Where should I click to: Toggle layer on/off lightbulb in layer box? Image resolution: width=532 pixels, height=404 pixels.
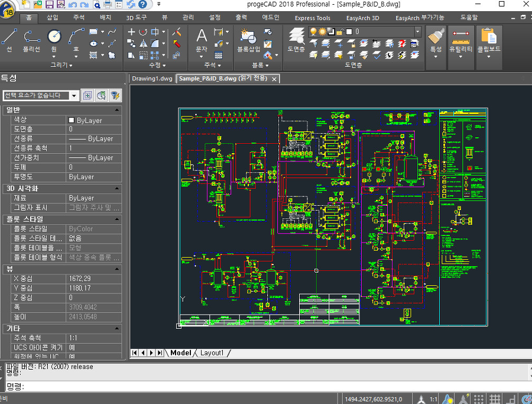[x=313, y=31]
